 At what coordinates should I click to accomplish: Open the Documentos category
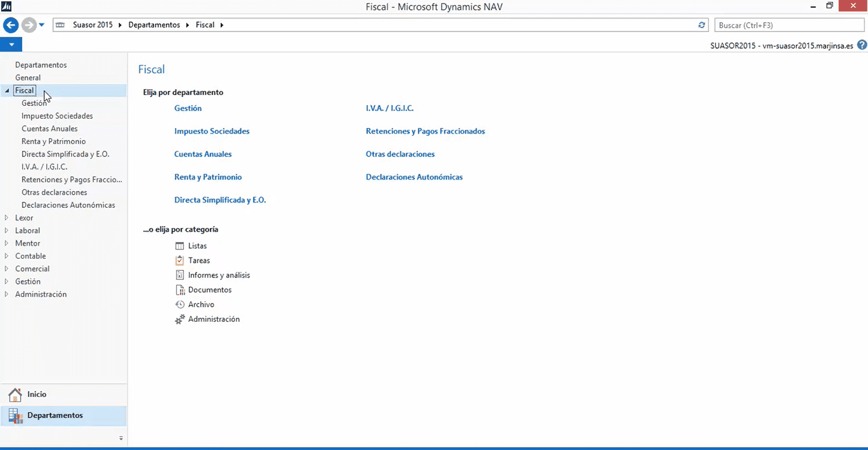coord(210,290)
